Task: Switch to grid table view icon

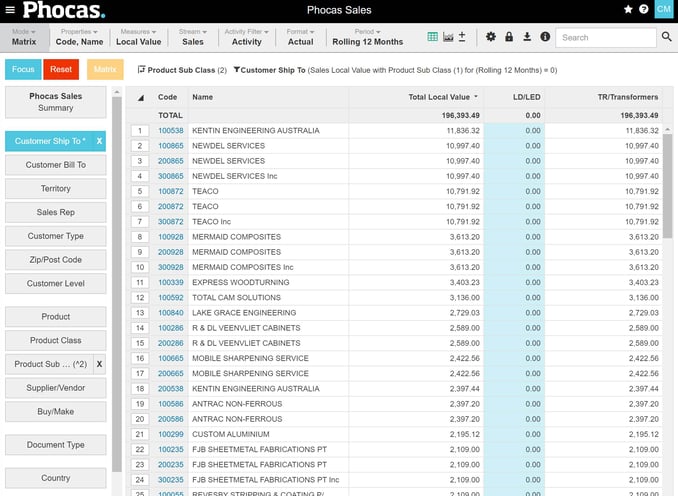Action: tap(432, 37)
